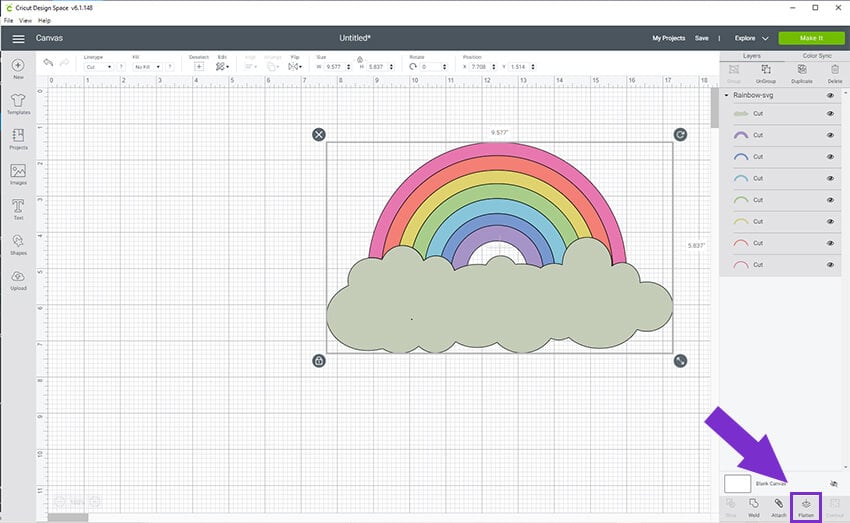
Task: Click the Weld tool
Action: pos(754,508)
